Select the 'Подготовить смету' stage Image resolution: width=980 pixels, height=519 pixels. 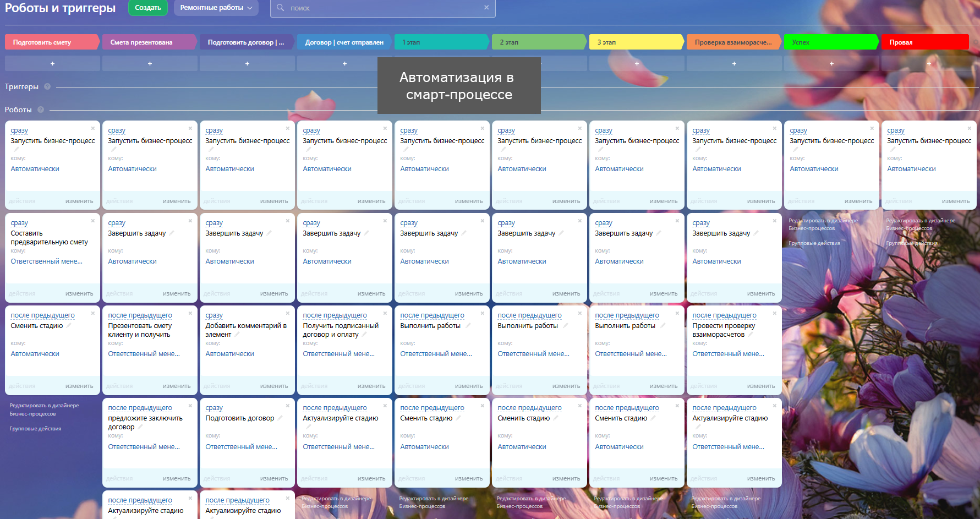click(x=52, y=42)
